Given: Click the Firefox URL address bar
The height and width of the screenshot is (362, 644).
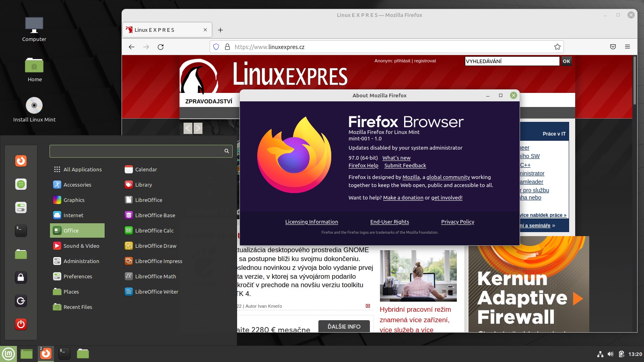Looking at the screenshot, I should [386, 47].
